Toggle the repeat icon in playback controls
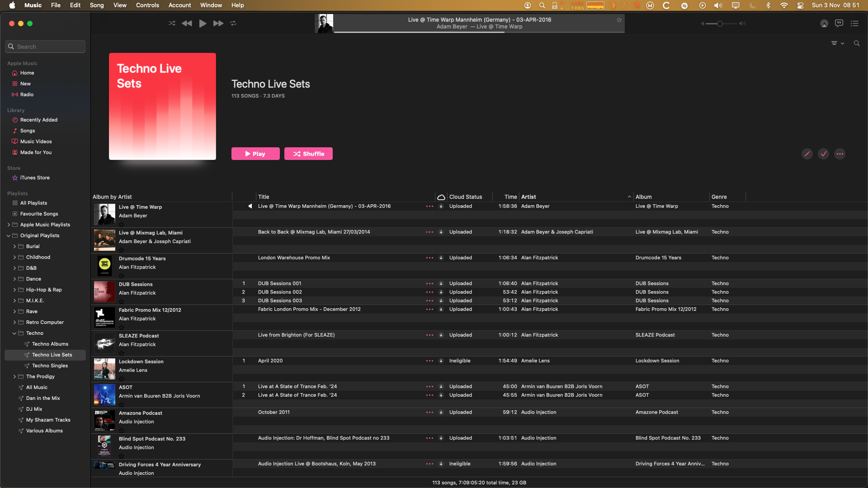The image size is (868, 488). click(x=233, y=23)
